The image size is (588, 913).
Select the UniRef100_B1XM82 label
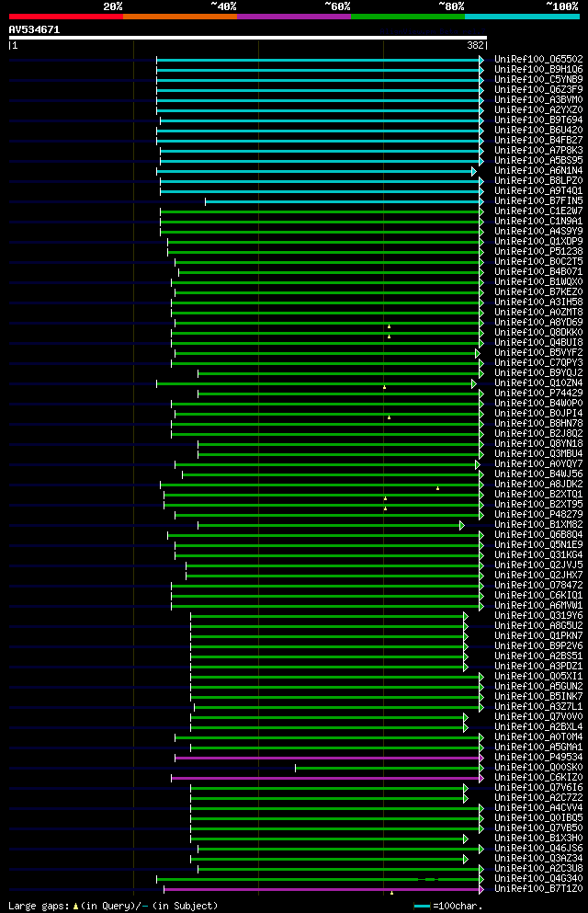[x=538, y=525]
